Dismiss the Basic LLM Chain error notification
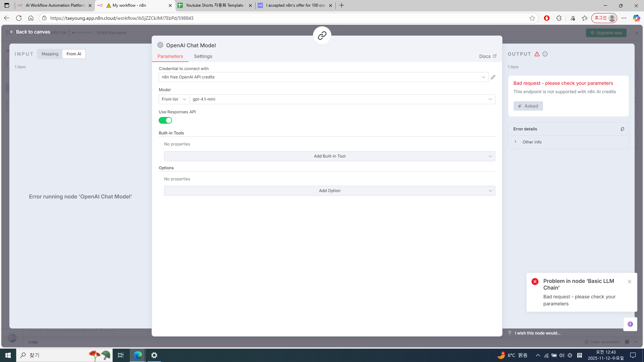Viewport: 644px width, 362px height. click(630, 282)
